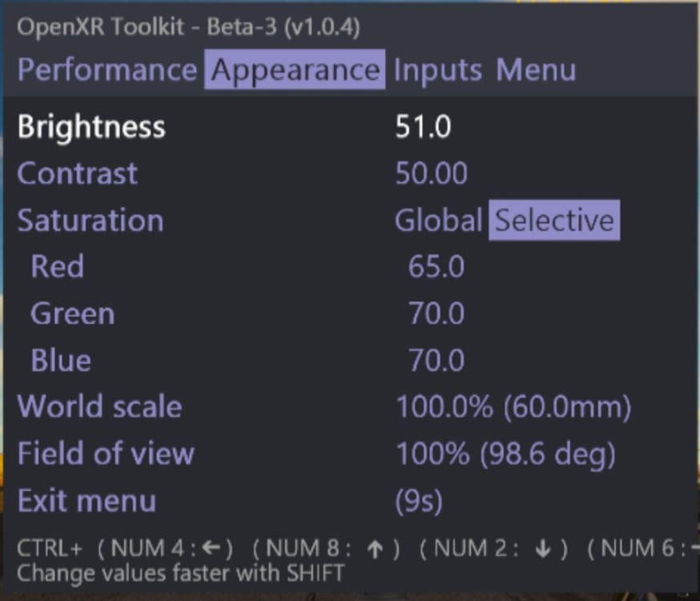Screen dimensions: 700x601
Task: Click the World scale setting
Action: pyautogui.click(x=99, y=406)
